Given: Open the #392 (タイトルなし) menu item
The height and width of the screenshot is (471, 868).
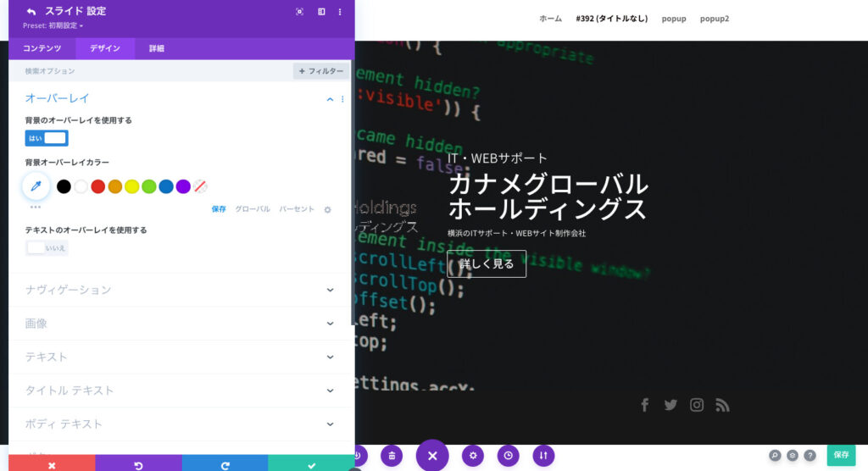Looking at the screenshot, I should pos(612,19).
